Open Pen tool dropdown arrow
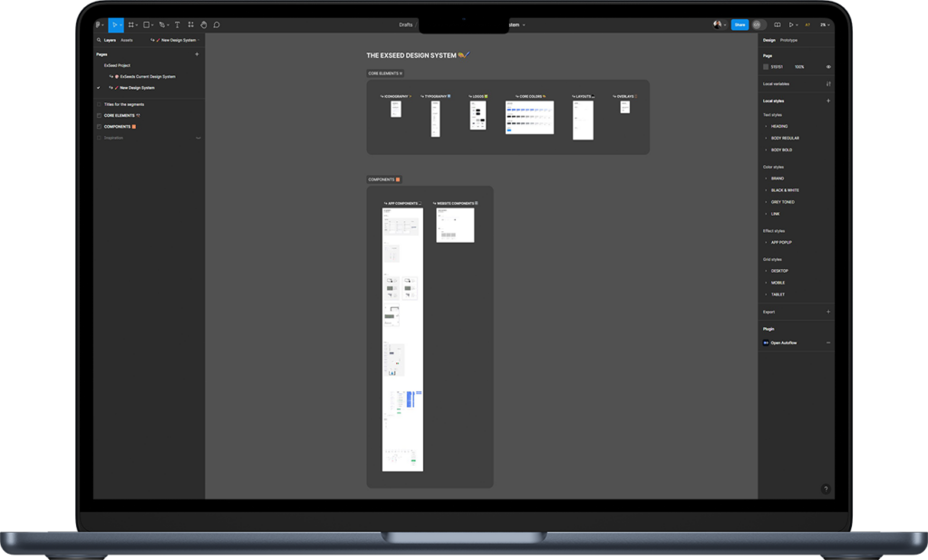This screenshot has width=928, height=560. (168, 24)
